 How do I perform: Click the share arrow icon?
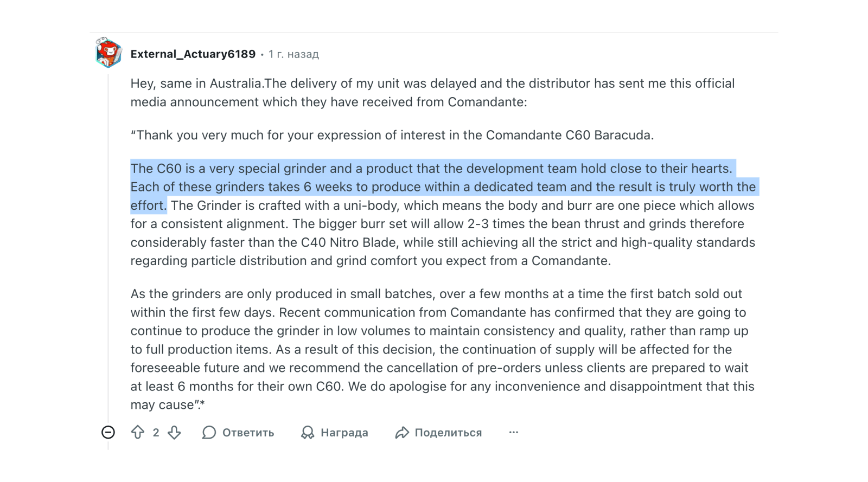click(x=402, y=432)
